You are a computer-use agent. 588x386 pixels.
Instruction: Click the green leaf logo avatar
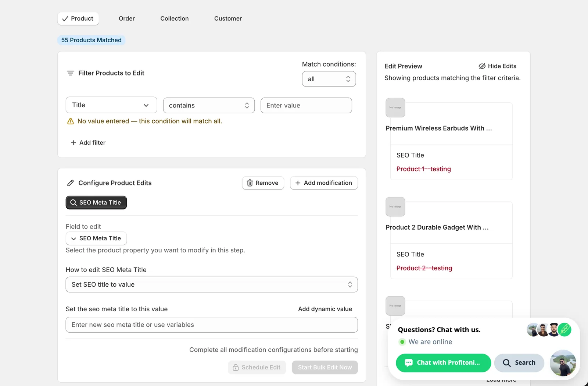[565, 330]
